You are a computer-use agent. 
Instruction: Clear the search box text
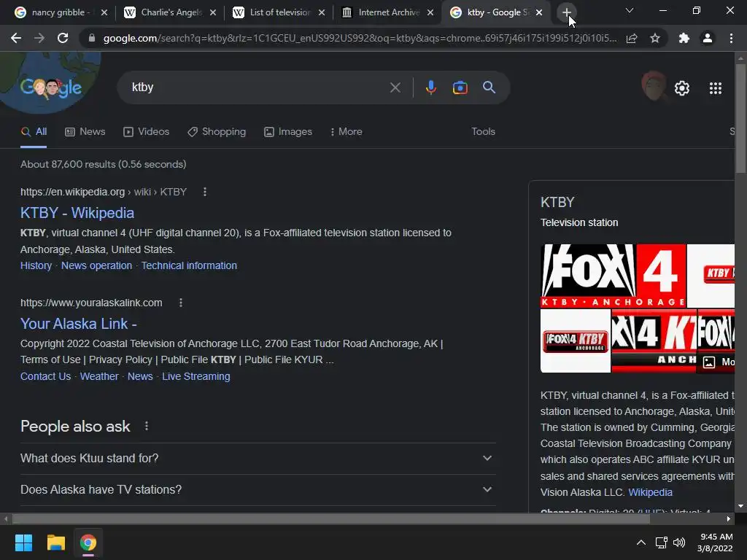coord(395,87)
